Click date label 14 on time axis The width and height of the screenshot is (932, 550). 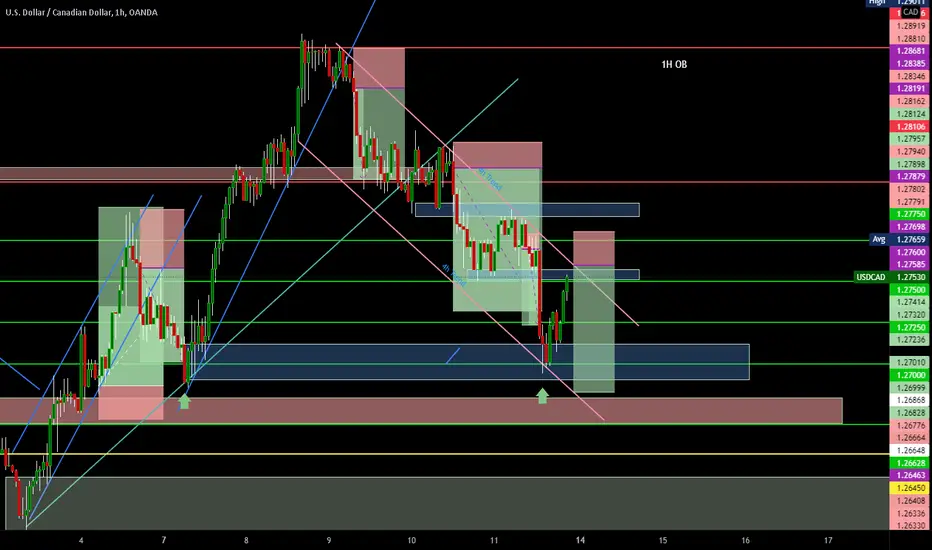580,540
